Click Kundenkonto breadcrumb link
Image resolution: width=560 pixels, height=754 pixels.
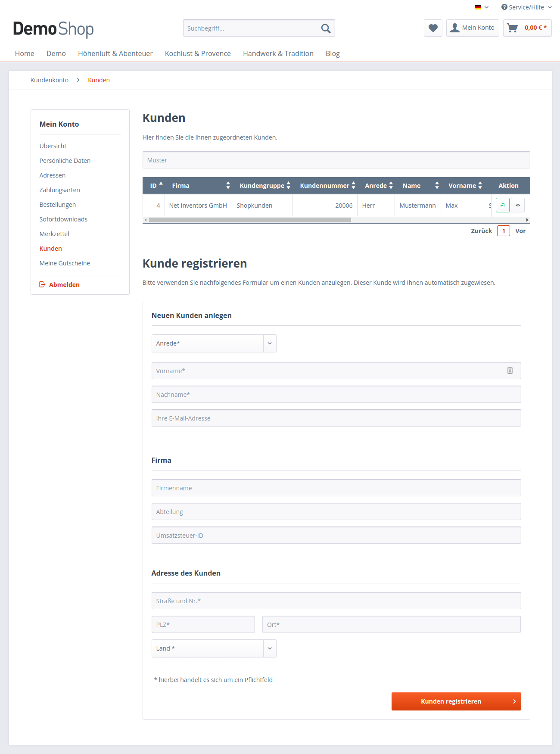pyautogui.click(x=50, y=80)
